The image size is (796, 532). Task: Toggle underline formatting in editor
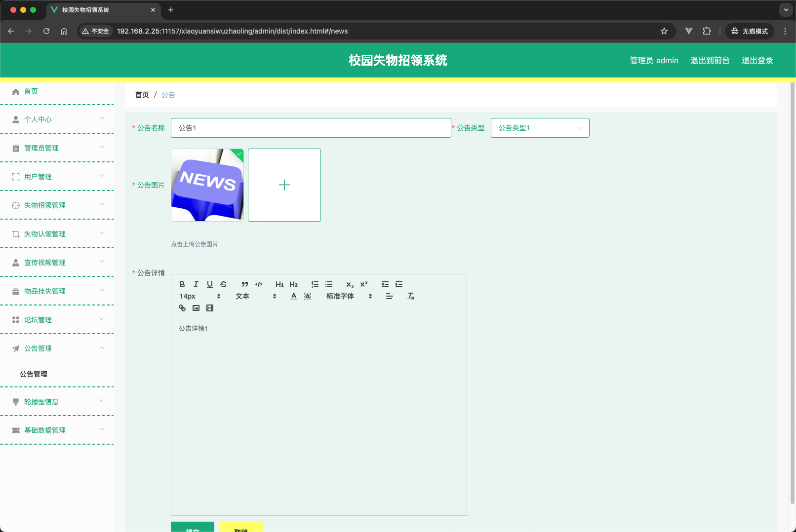pos(210,284)
